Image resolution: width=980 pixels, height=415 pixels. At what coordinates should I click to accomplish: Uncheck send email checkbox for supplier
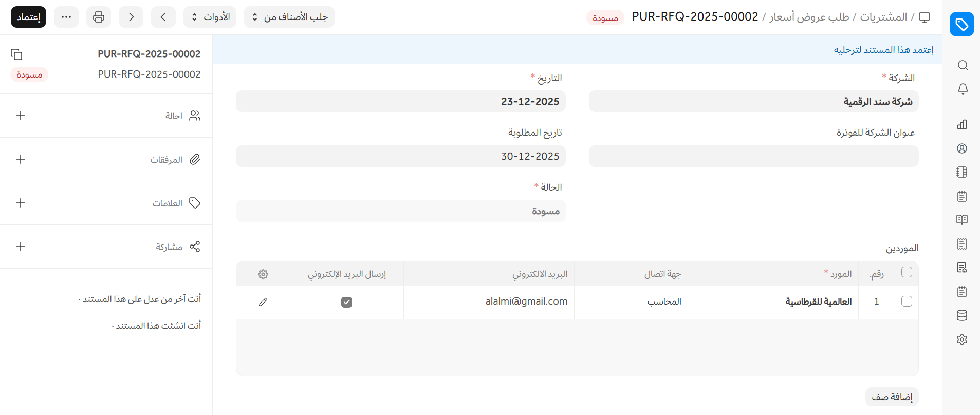[347, 302]
